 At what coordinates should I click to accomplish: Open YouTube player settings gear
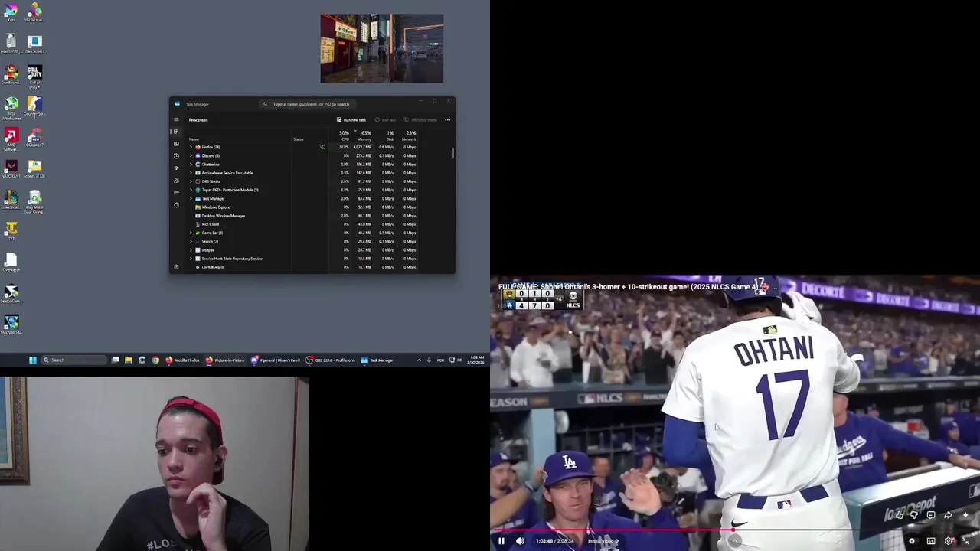(x=949, y=541)
